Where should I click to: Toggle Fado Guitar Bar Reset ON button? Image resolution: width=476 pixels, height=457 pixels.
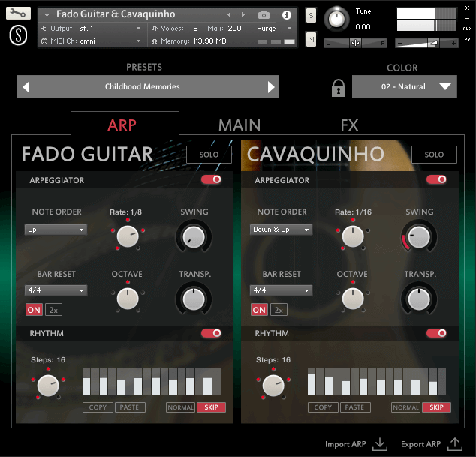coord(34,310)
